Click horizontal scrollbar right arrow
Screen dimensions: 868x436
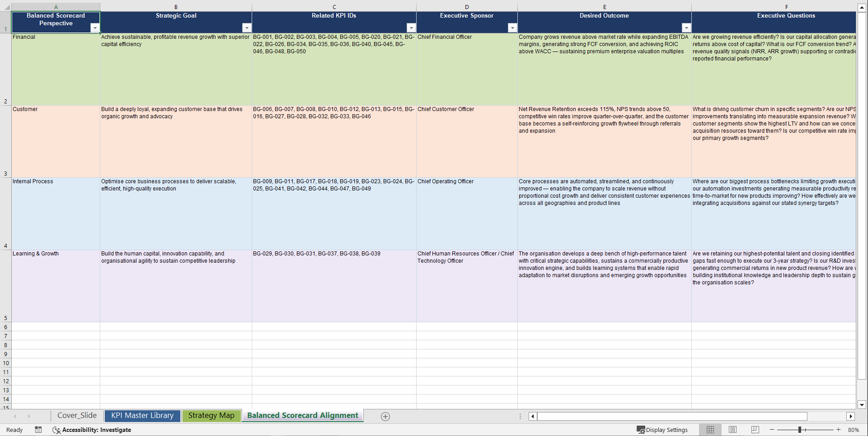click(851, 416)
